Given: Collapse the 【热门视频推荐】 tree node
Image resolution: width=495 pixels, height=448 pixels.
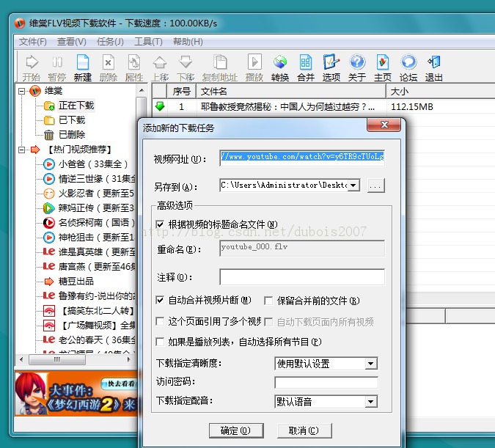Looking at the screenshot, I should click(x=21, y=150).
